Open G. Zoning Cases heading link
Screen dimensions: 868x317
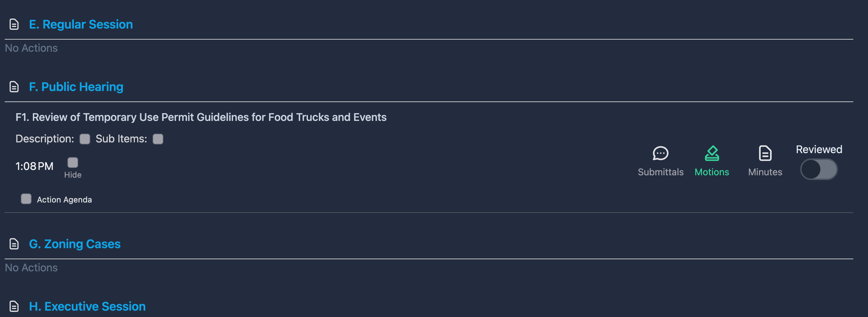click(x=75, y=244)
